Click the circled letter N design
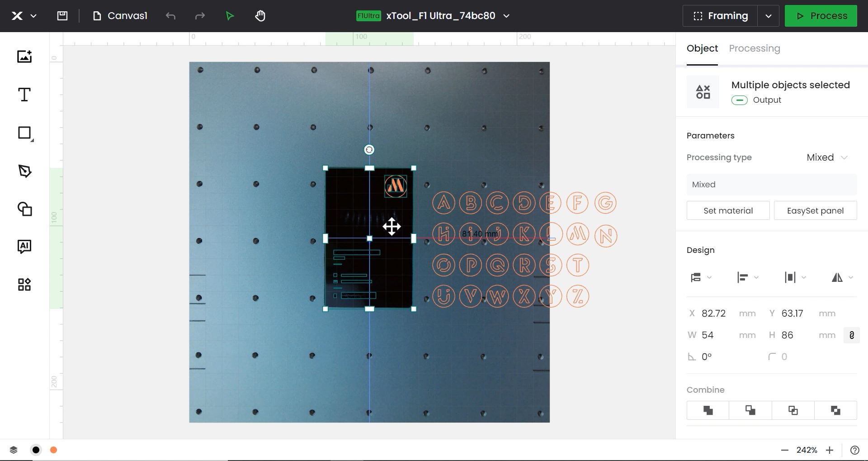 click(x=606, y=236)
